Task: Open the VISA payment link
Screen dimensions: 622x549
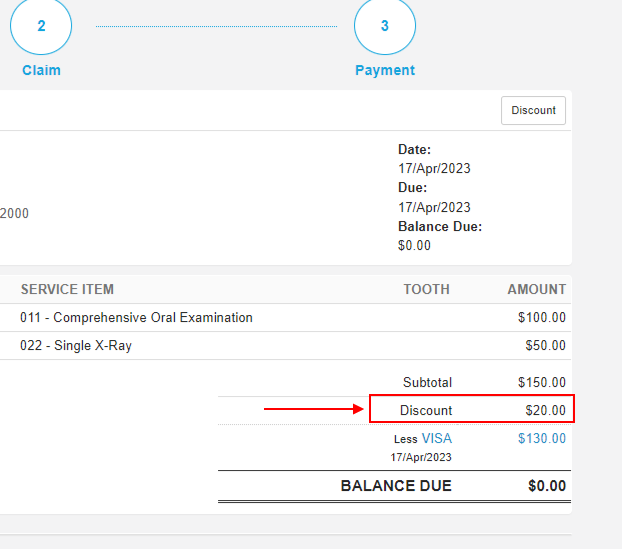Action: coord(436,438)
